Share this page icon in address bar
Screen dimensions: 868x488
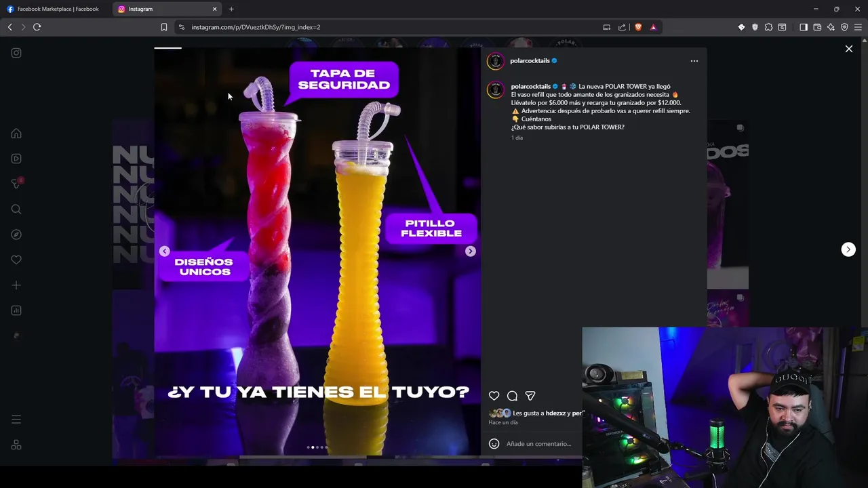622,27
